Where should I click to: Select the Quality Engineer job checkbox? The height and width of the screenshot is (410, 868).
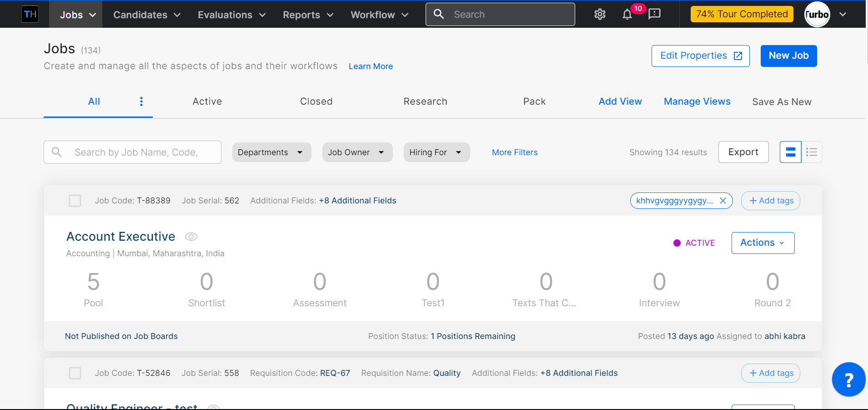[x=75, y=373]
